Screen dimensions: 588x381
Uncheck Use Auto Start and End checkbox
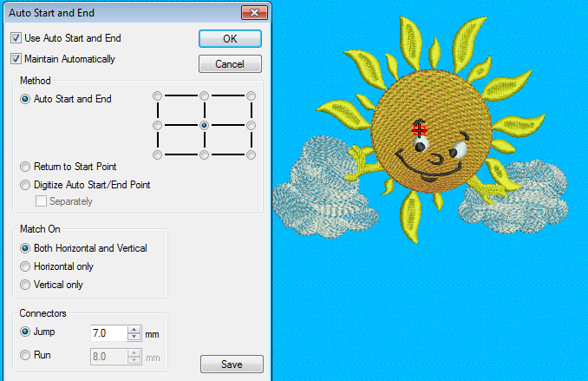coord(16,38)
